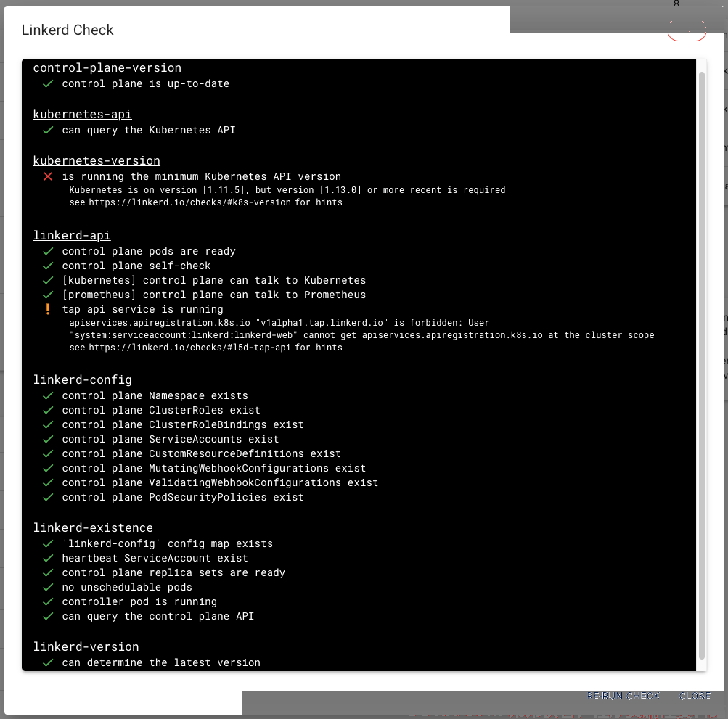The height and width of the screenshot is (719, 728).
Task: Click the green check beside ClusterRoles exist
Action: (48, 411)
